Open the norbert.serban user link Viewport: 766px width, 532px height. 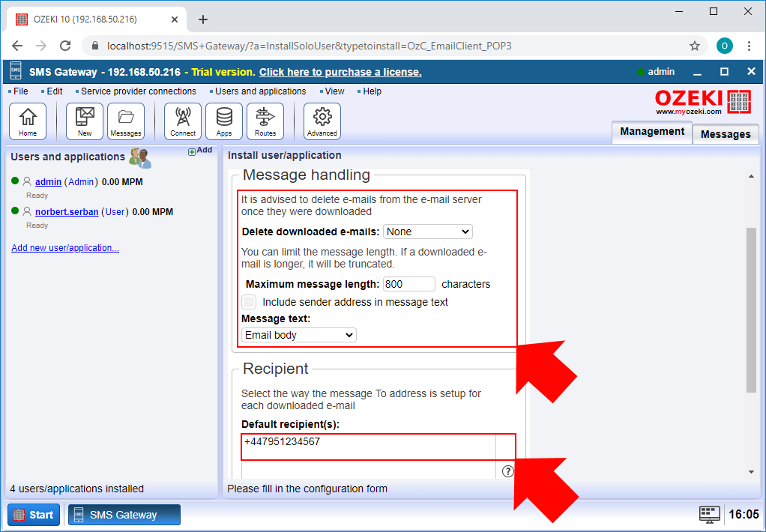click(67, 212)
